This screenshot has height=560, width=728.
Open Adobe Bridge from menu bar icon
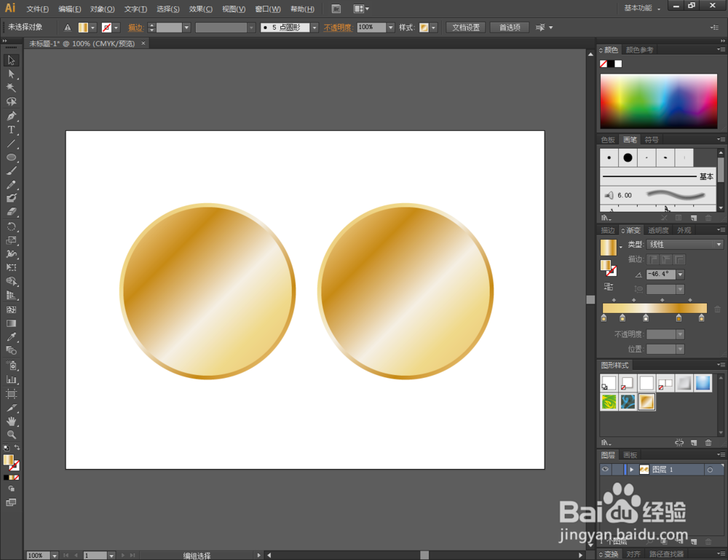click(x=336, y=9)
